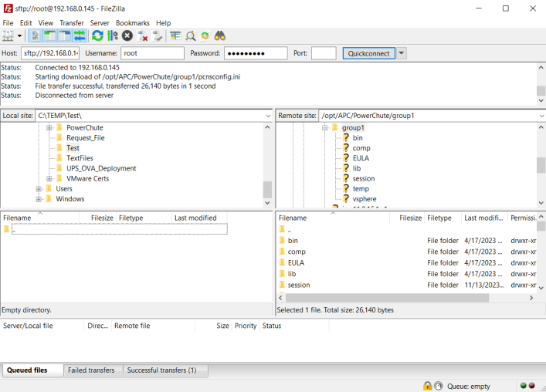Click the Port input field
This screenshot has height=392, width=546.
pyautogui.click(x=324, y=53)
